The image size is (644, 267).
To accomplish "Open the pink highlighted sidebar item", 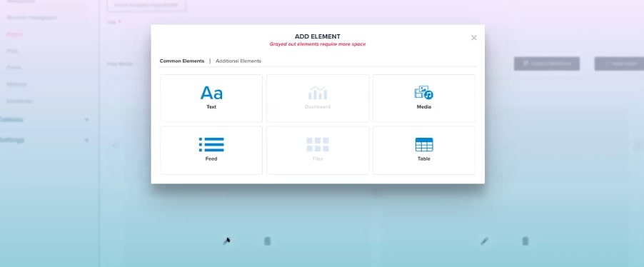I will coord(15,34).
